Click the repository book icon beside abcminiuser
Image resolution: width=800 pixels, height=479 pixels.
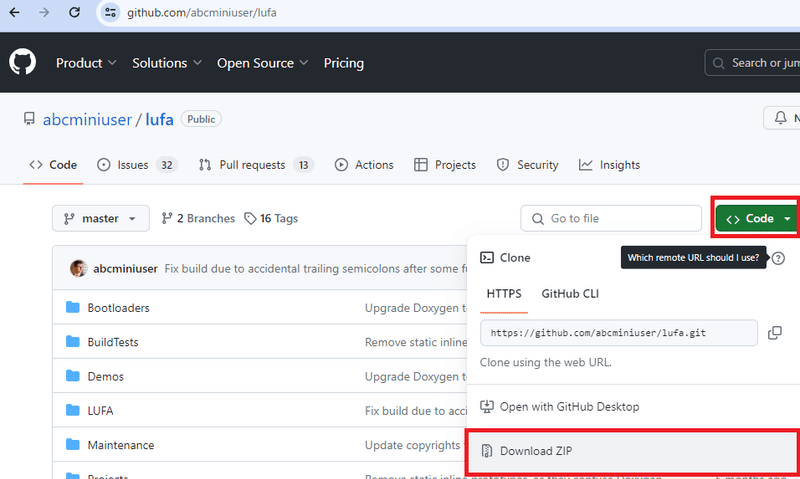(29, 119)
